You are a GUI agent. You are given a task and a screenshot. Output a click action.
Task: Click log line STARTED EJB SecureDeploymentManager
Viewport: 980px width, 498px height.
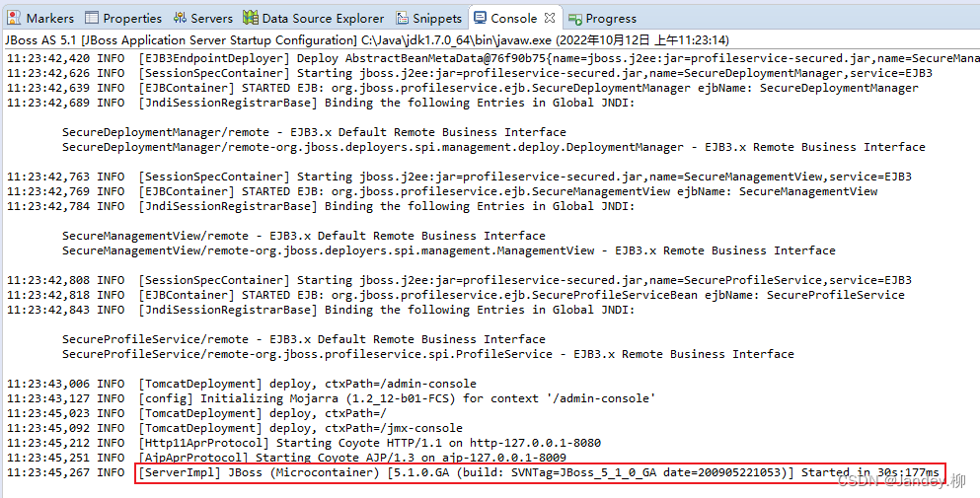click(463, 88)
